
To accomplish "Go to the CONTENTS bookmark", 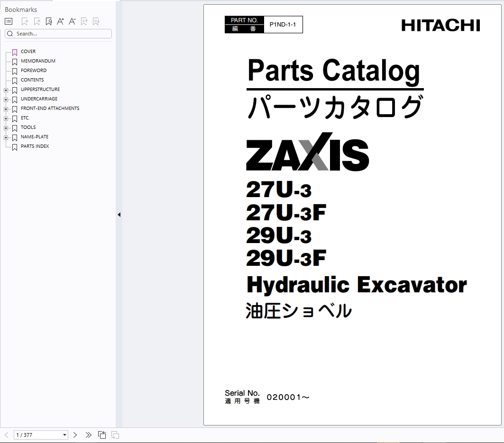I will tap(32, 80).
